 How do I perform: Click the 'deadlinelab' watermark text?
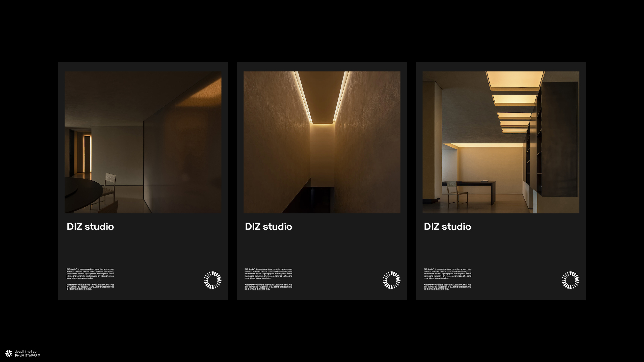(x=26, y=351)
